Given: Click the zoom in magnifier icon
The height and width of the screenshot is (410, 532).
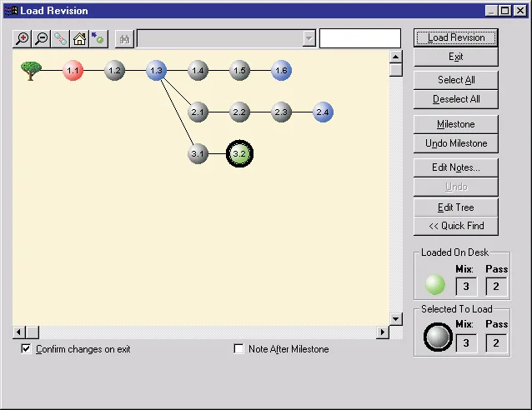Looking at the screenshot, I should pyautogui.click(x=22, y=38).
